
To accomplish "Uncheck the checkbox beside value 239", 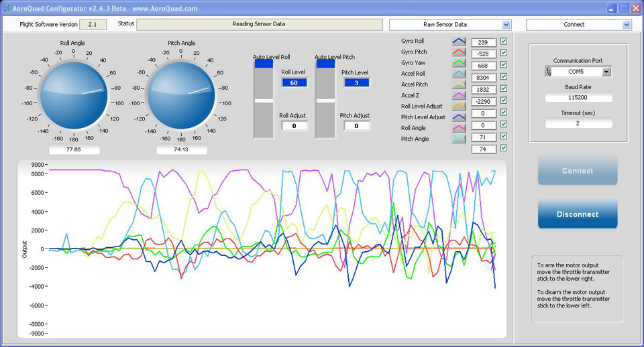I will coord(504,42).
